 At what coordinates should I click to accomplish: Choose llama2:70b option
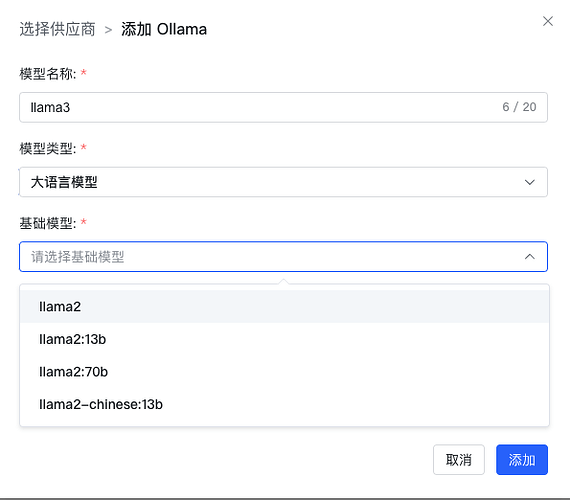click(284, 372)
